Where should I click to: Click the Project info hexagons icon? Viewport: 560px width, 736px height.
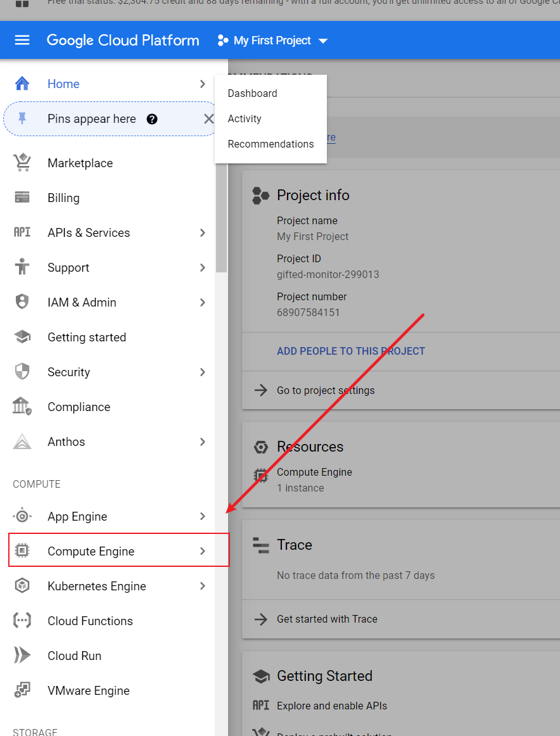(261, 195)
